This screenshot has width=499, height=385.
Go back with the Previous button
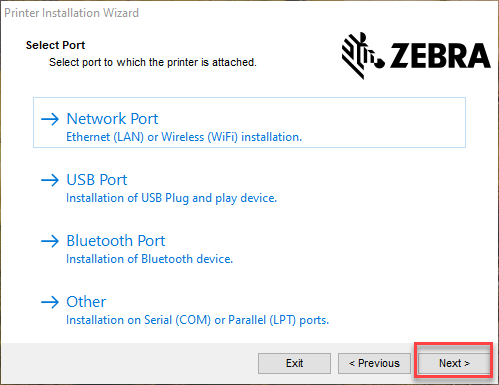374,363
